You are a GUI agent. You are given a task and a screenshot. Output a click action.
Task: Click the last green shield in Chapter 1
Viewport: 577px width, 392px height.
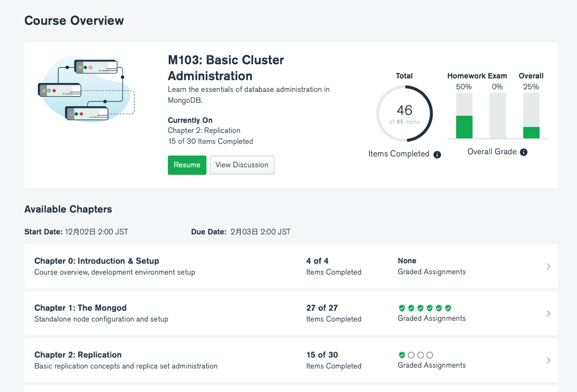(x=448, y=308)
